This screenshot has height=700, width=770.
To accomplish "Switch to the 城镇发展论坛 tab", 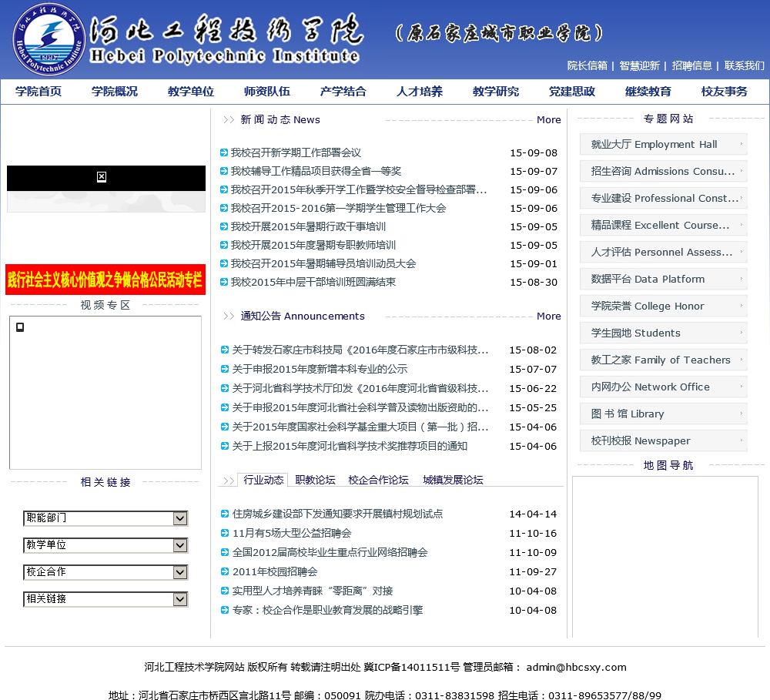I will (x=453, y=480).
